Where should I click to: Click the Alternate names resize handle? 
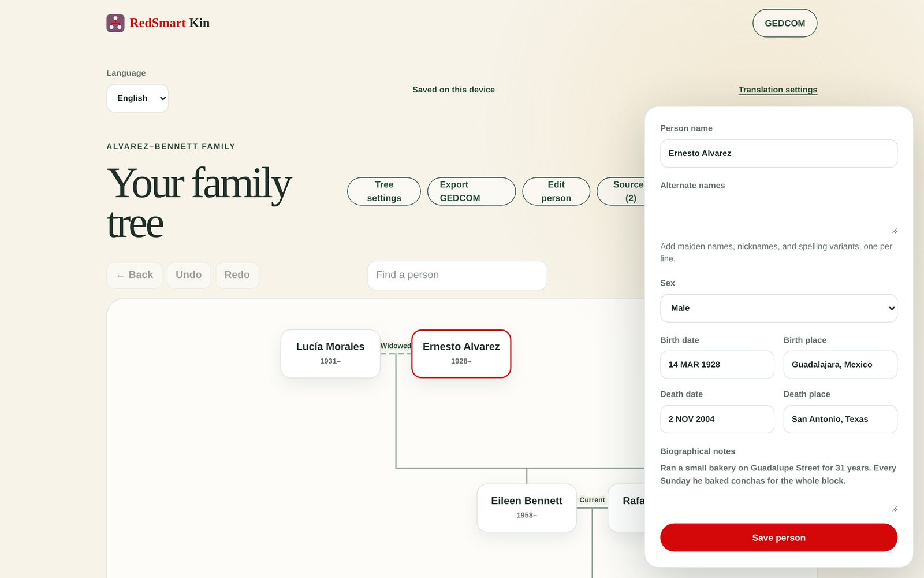coord(895,231)
